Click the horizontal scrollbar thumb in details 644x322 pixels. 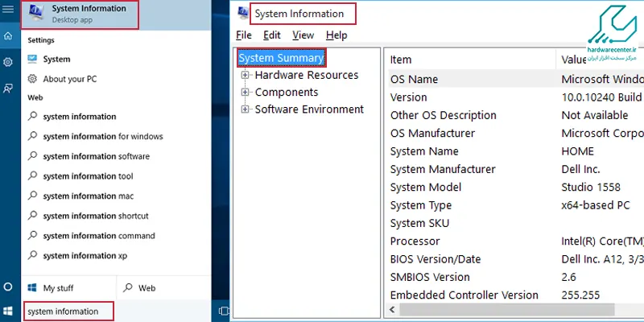coord(506,310)
